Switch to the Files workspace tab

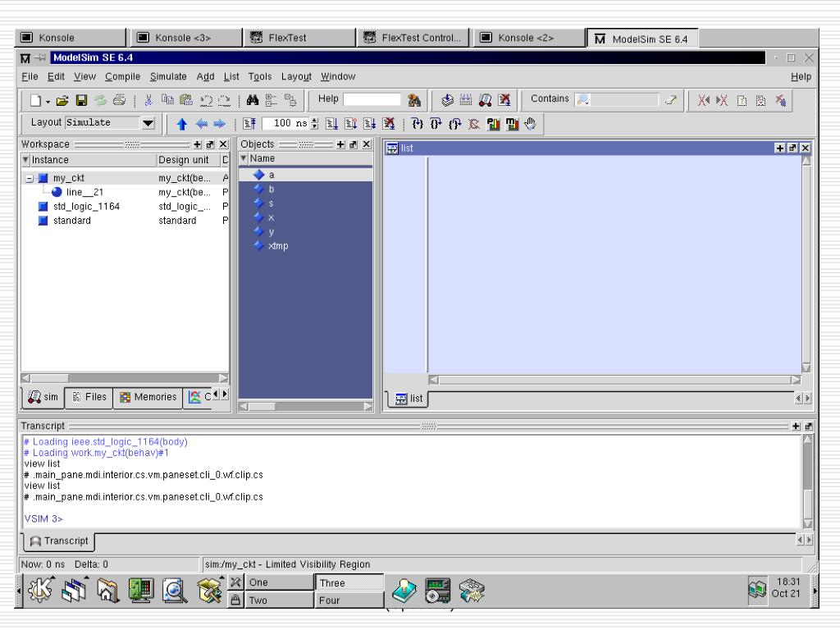coord(89,397)
